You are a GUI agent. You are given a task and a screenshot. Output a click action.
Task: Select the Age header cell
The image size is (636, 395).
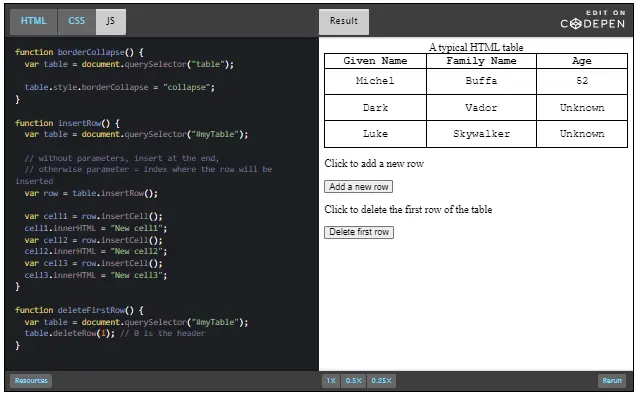(x=582, y=61)
